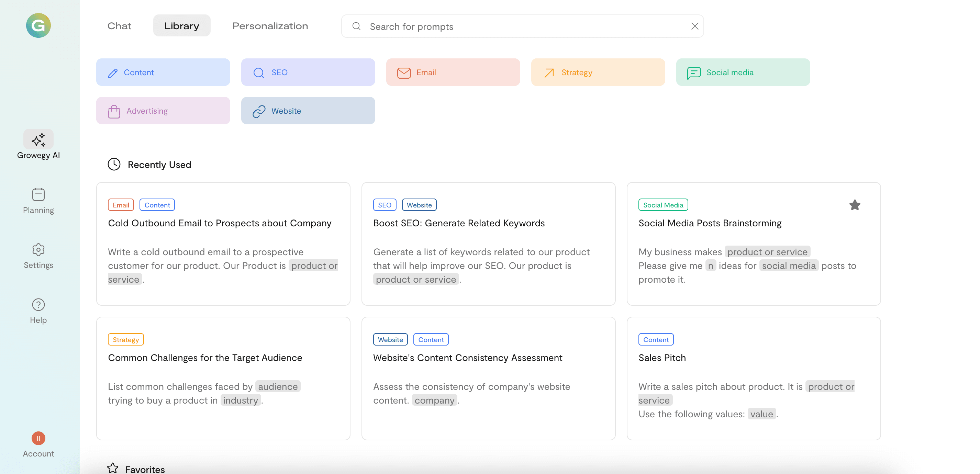Click the link icon in Website category
Viewport: 980px width, 474px height.
pos(259,111)
